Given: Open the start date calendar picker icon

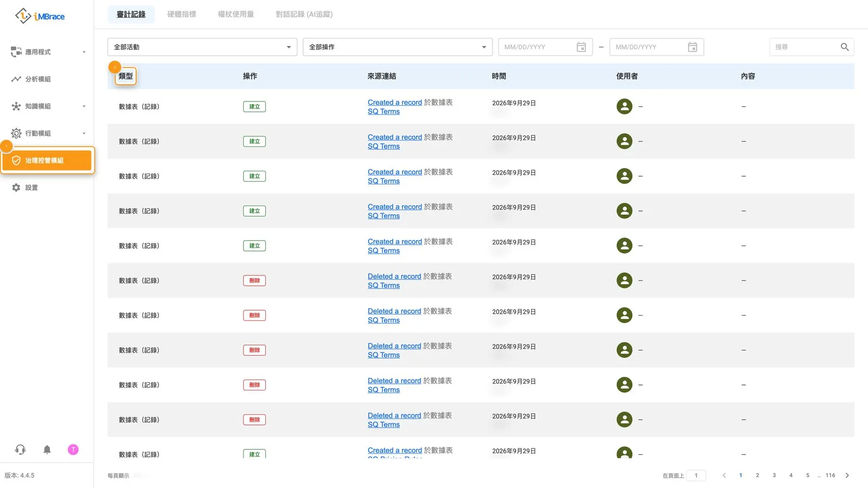Looking at the screenshot, I should 581,47.
